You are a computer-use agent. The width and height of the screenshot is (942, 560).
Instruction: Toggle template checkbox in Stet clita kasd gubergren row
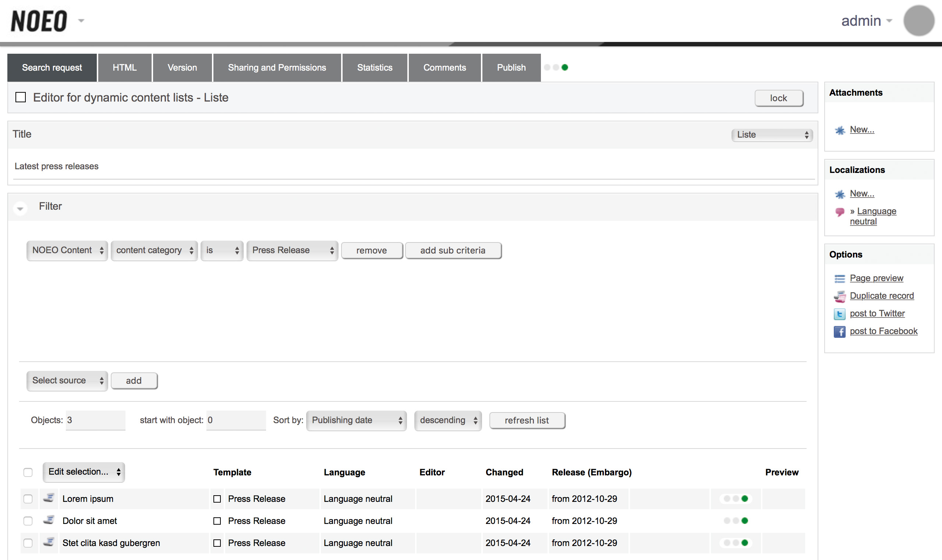click(217, 543)
